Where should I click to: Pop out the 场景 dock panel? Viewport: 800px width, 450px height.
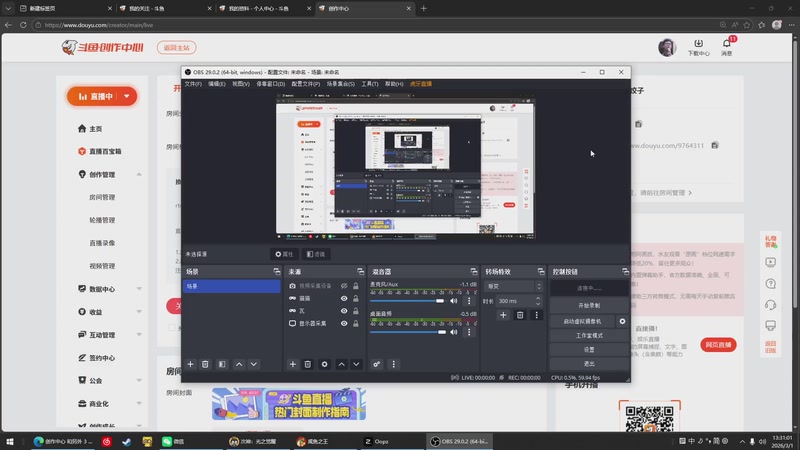tap(277, 271)
